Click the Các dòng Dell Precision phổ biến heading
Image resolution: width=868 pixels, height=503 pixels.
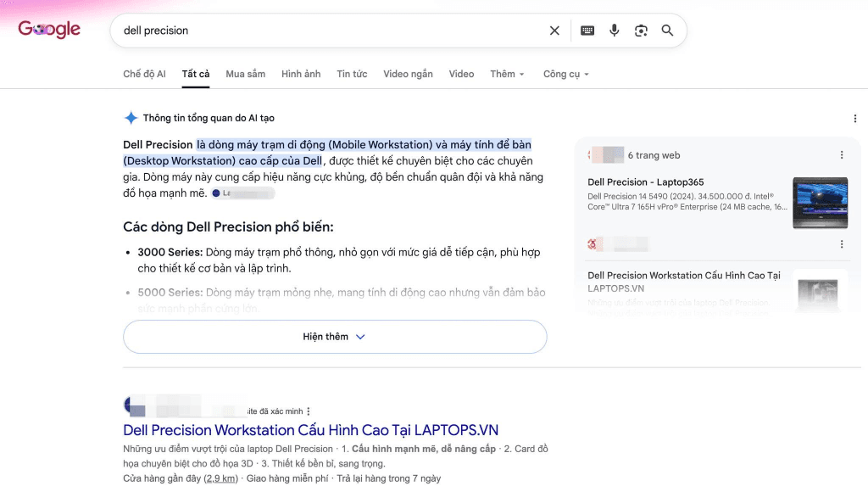(228, 227)
